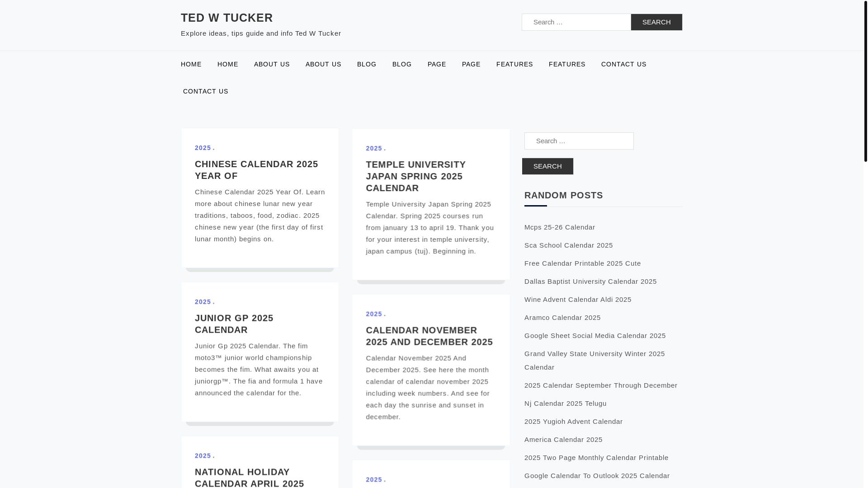Open the second HOME menu item

pos(228,64)
